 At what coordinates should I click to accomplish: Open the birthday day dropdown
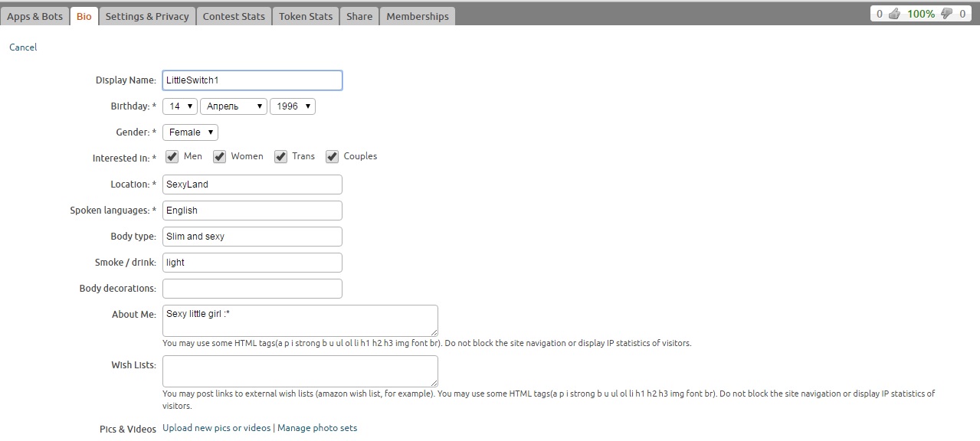(179, 106)
